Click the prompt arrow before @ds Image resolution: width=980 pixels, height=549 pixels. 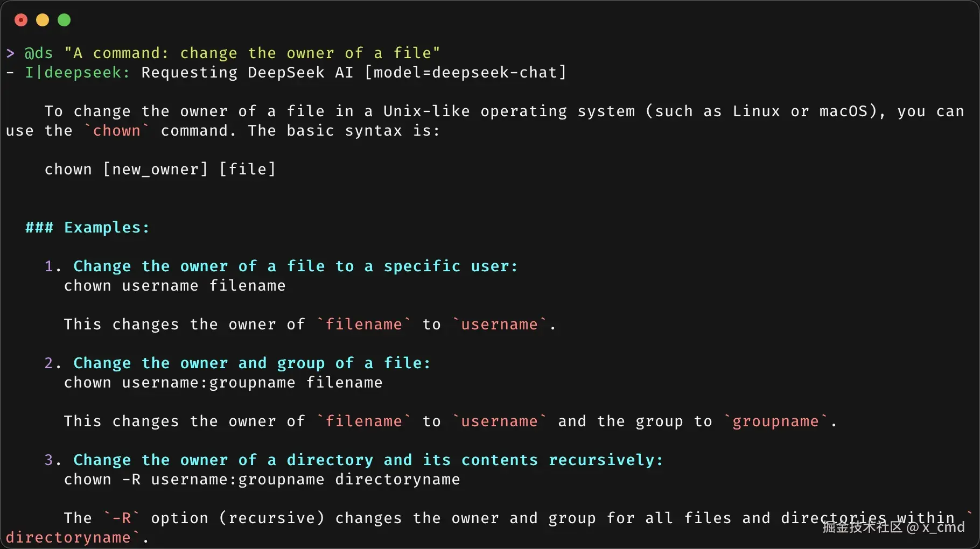pos(10,53)
